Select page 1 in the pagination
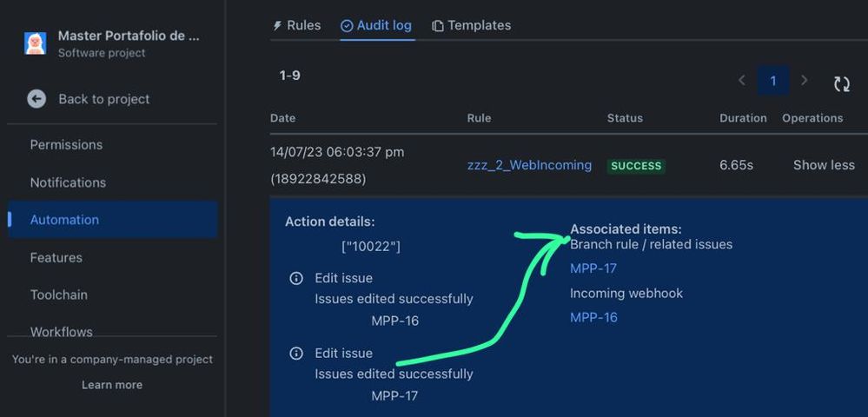868x417 pixels. pos(773,81)
